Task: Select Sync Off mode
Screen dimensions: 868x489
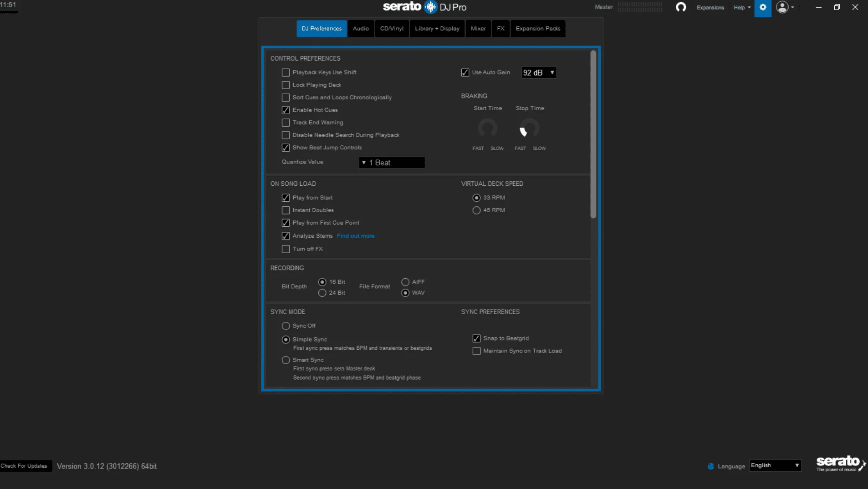Action: [286, 326]
